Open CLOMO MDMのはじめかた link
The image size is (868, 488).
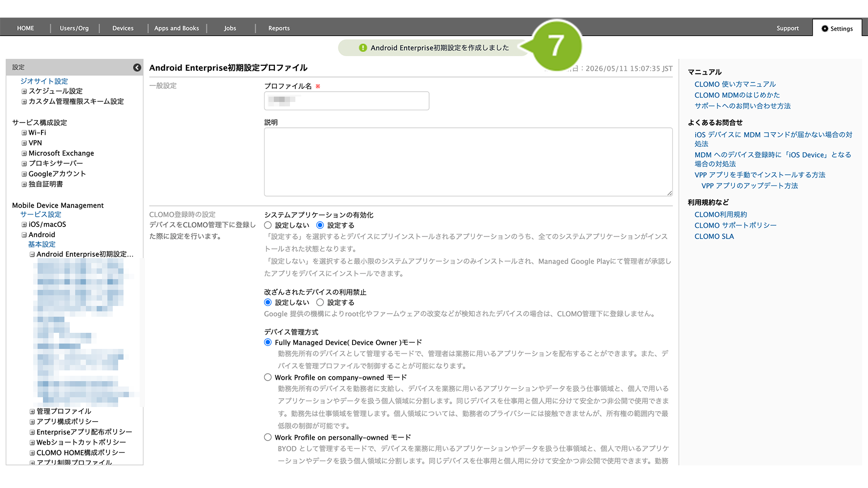(x=737, y=95)
